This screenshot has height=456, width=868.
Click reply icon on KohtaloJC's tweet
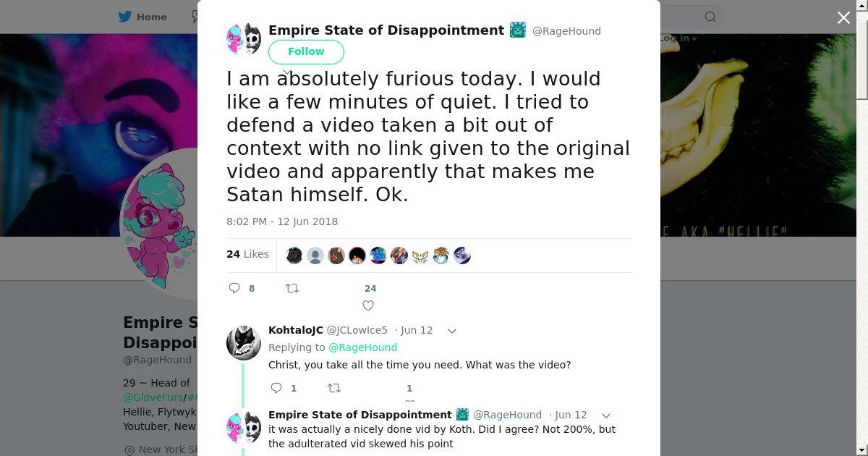(276, 388)
